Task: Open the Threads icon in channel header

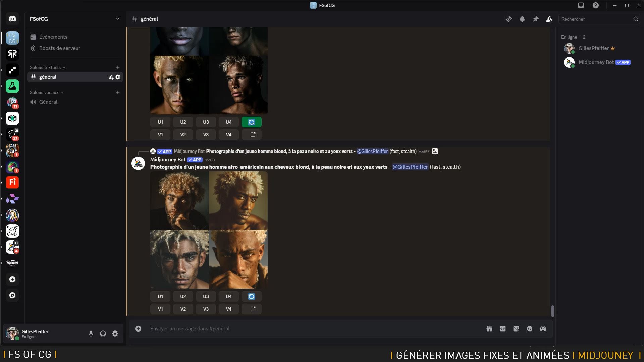Action: coord(509,19)
